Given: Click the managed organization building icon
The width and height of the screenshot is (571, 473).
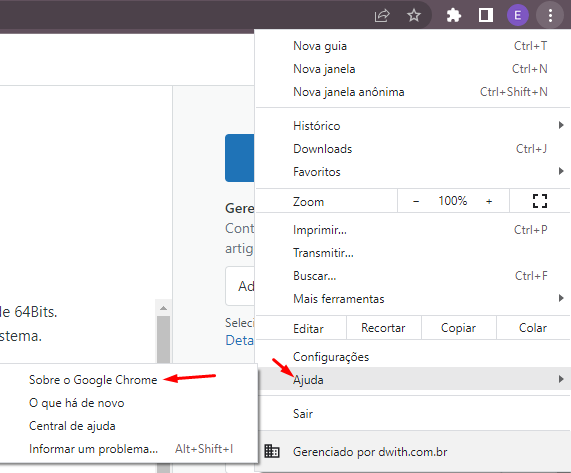Looking at the screenshot, I should click(x=272, y=452).
